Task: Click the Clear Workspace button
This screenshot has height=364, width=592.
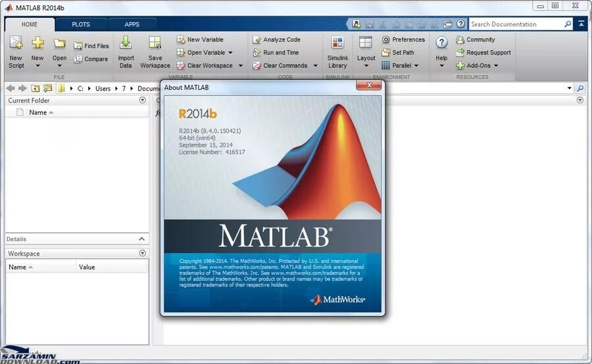Action: [205, 66]
